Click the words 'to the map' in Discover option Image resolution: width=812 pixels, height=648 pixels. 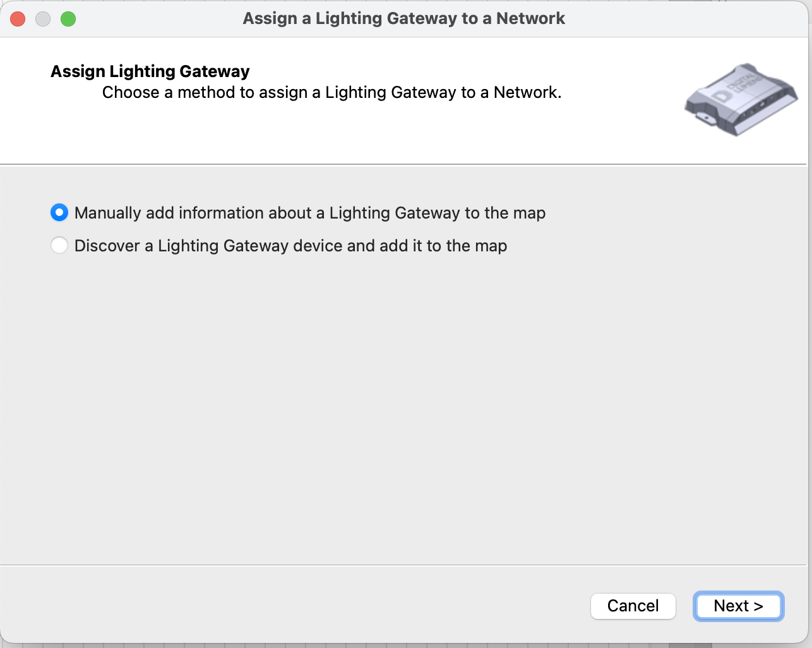(x=467, y=246)
